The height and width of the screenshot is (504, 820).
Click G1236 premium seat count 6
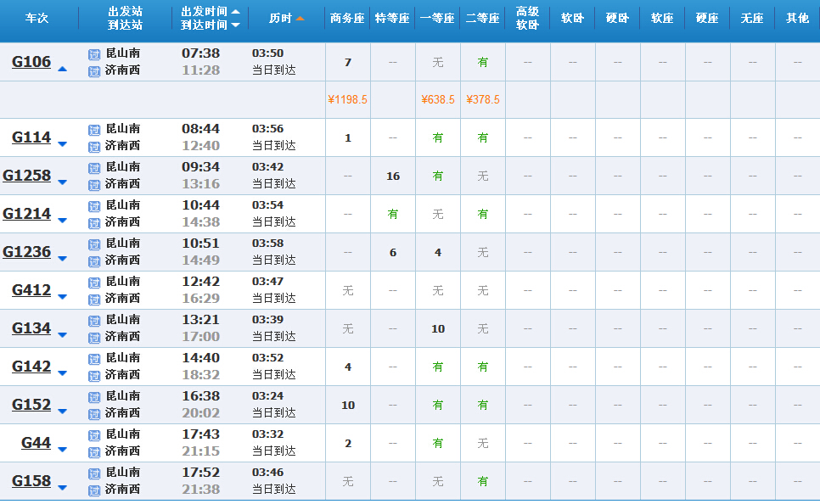393,253
